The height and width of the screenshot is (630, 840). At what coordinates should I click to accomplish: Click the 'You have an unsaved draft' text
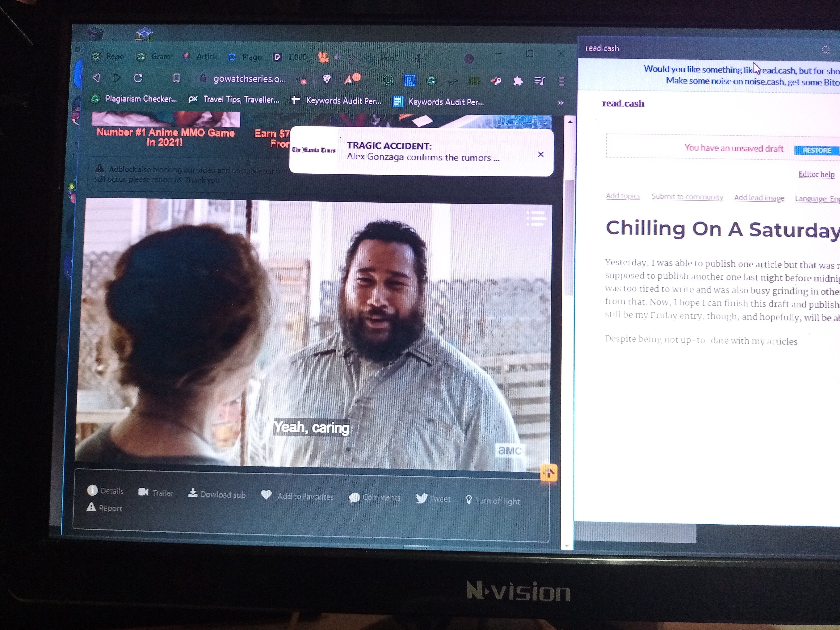734,148
